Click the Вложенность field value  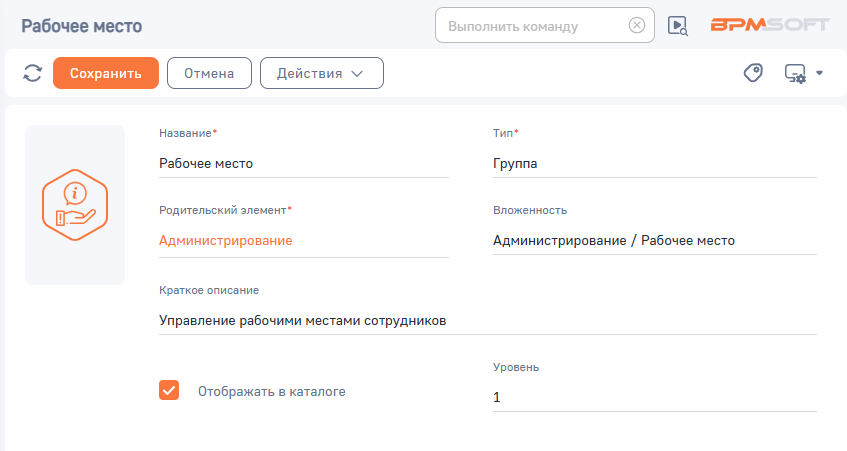pyautogui.click(x=655, y=241)
